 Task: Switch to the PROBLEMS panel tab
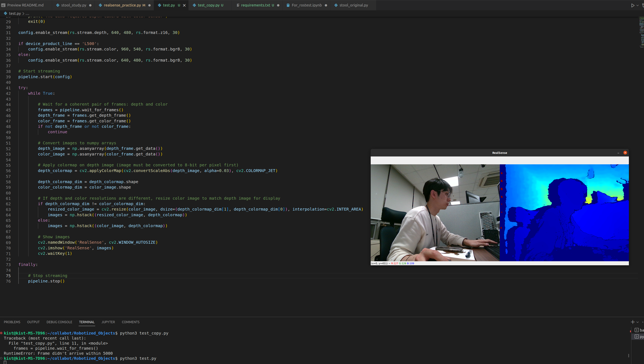tap(12, 322)
